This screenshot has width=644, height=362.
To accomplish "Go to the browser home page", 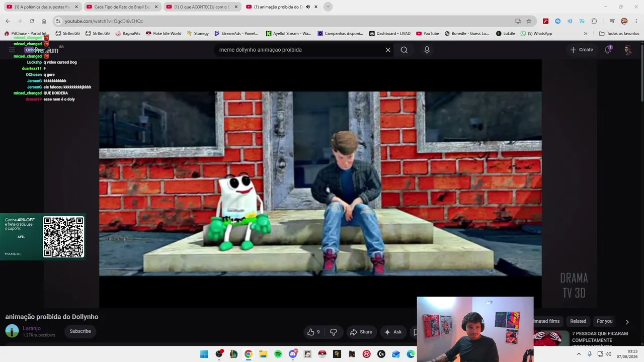I will [x=44, y=21].
